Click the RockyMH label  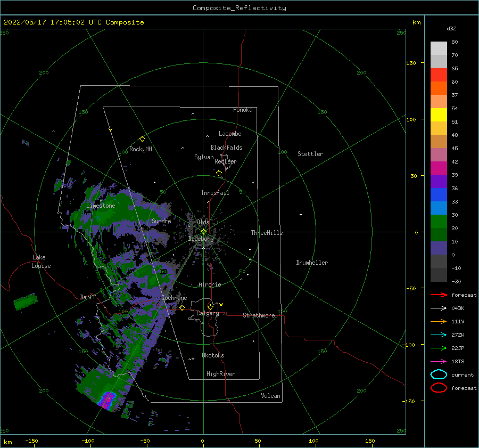(x=141, y=149)
